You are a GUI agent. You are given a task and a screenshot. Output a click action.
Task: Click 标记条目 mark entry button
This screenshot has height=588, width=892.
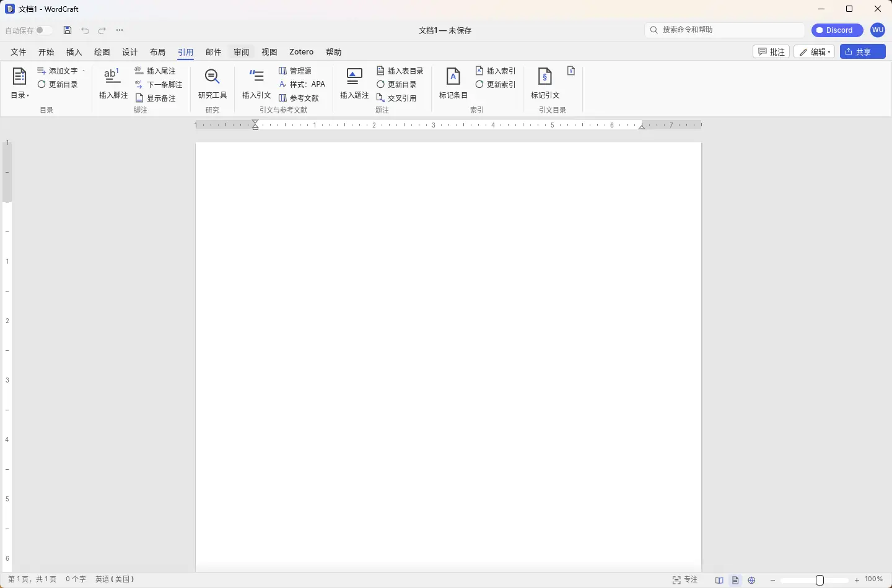[x=453, y=84]
